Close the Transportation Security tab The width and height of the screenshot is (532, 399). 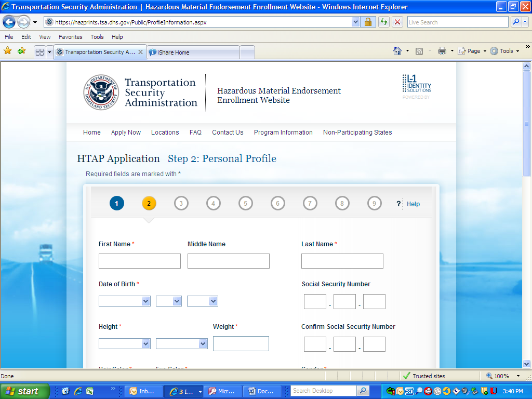pyautogui.click(x=140, y=52)
